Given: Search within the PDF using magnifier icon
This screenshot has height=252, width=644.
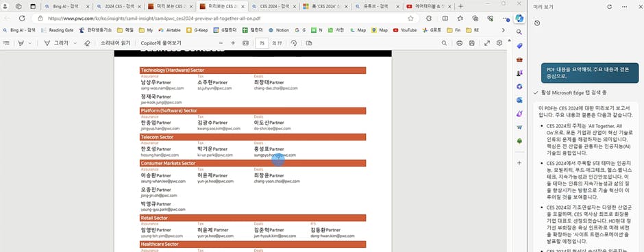Looking at the screenshot, I should point(444,43).
